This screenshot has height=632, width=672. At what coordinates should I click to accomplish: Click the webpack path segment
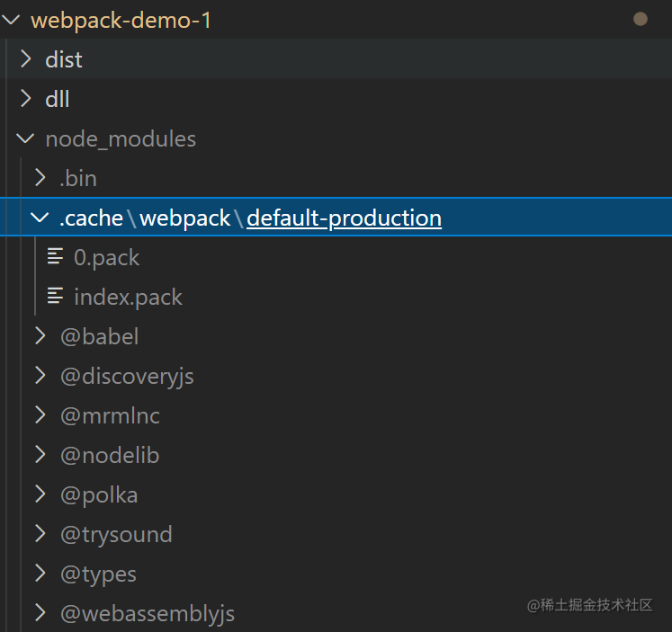click(184, 218)
